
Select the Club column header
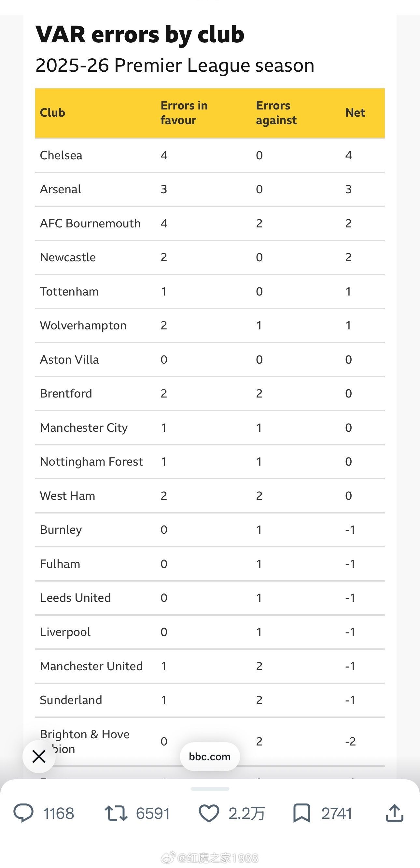[52, 112]
